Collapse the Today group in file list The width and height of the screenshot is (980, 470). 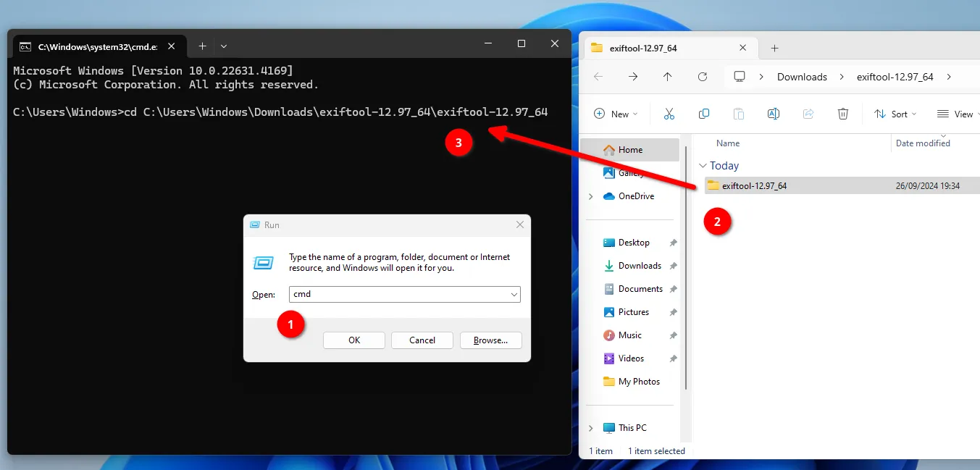click(x=702, y=165)
